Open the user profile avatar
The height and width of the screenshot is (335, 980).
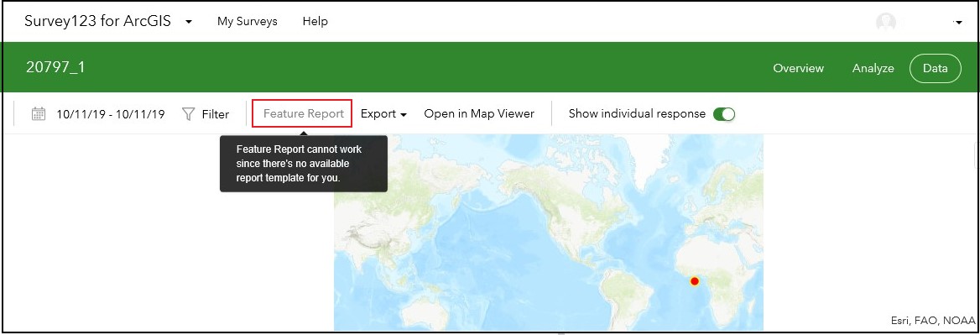[x=886, y=22]
